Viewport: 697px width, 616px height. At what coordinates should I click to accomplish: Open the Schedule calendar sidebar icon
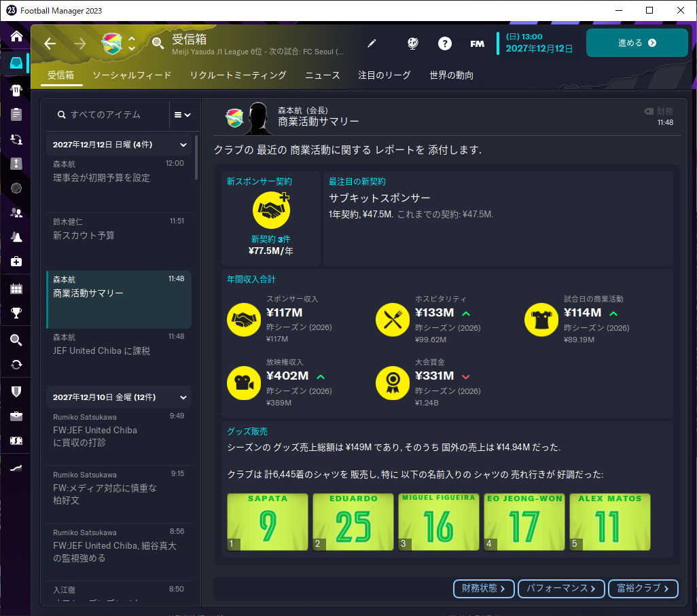click(x=16, y=289)
